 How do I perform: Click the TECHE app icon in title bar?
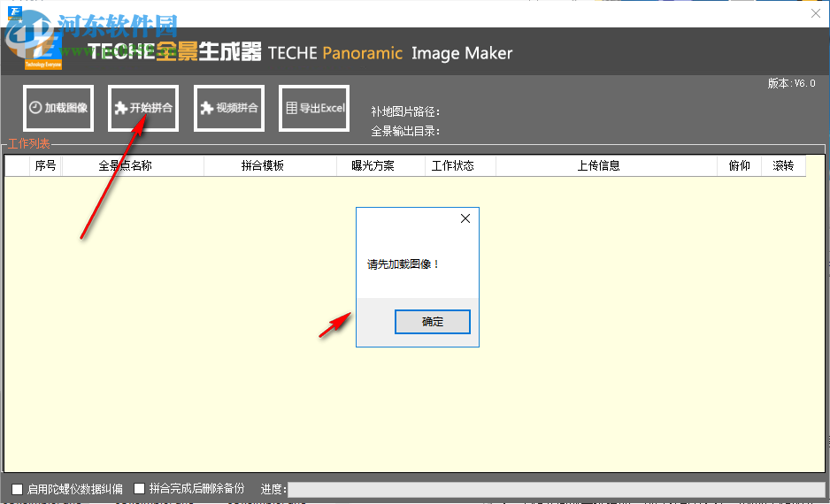(15, 12)
